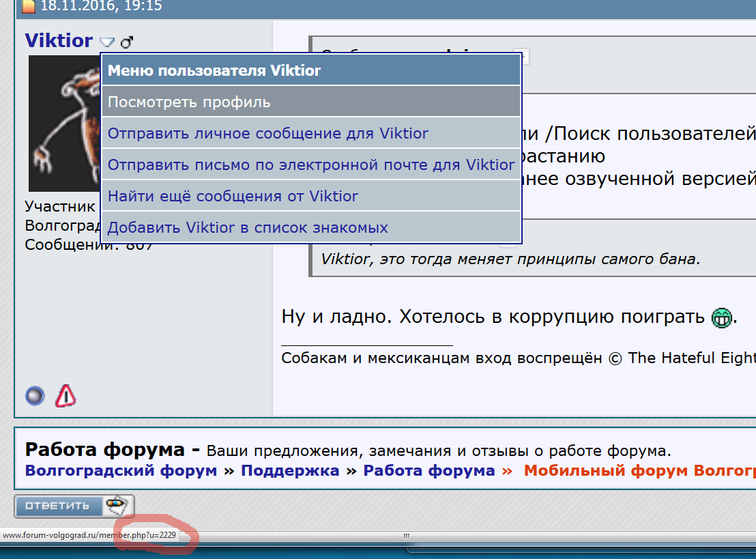This screenshot has height=559, width=756.
Task: Open the Viktior user menu dropdown arrow
Action: point(107,42)
